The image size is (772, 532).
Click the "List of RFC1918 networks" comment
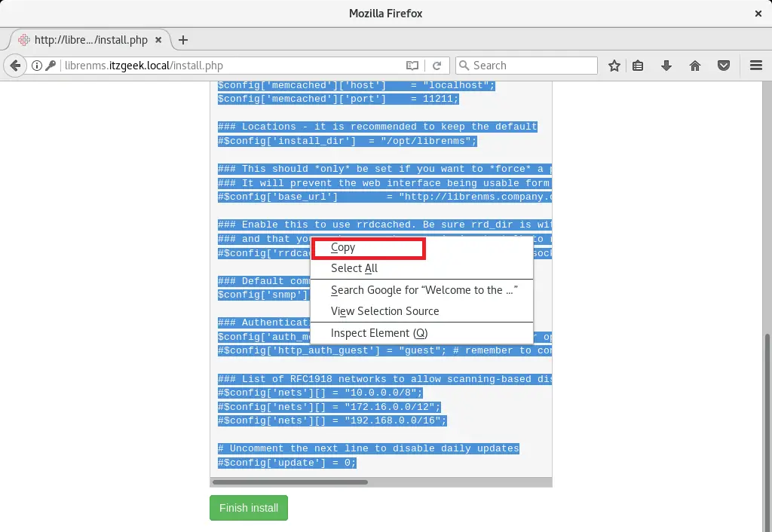(x=384, y=379)
